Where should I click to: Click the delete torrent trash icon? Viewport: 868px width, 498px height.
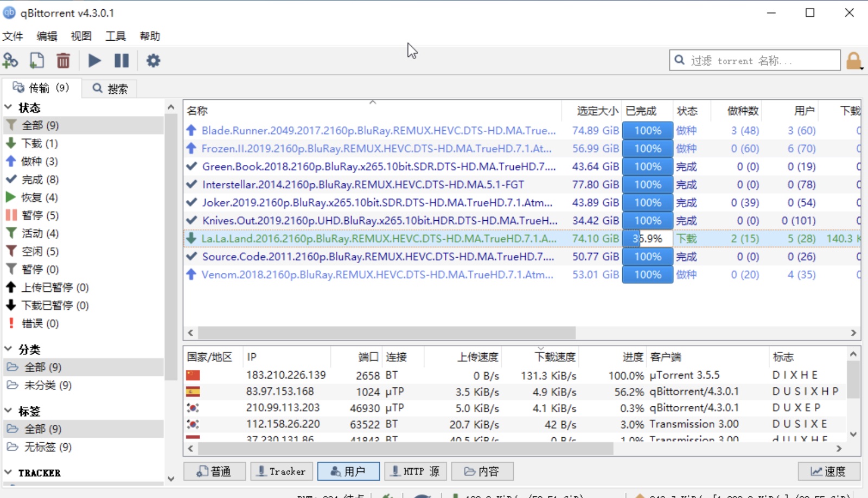point(63,61)
